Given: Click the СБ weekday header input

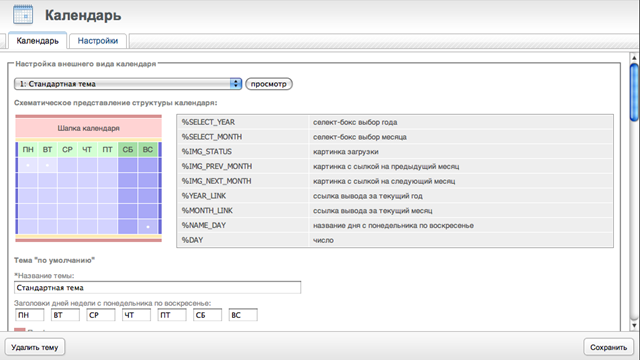Looking at the screenshot, I should point(207,315).
